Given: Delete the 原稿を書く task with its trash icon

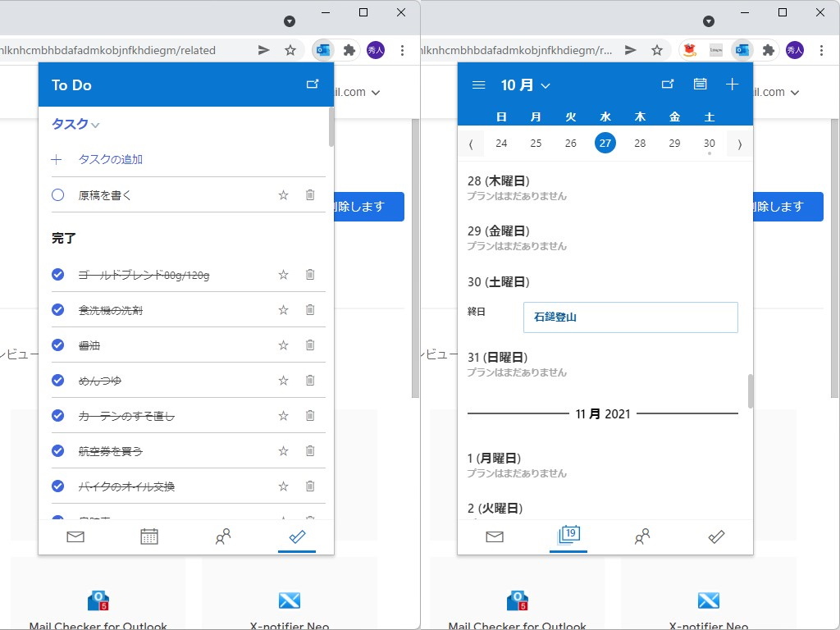Looking at the screenshot, I should [310, 194].
